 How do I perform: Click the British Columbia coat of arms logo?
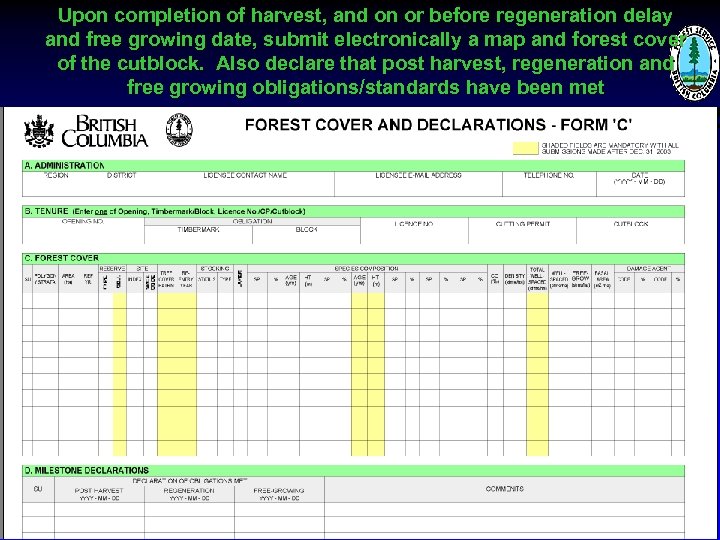[x=39, y=131]
